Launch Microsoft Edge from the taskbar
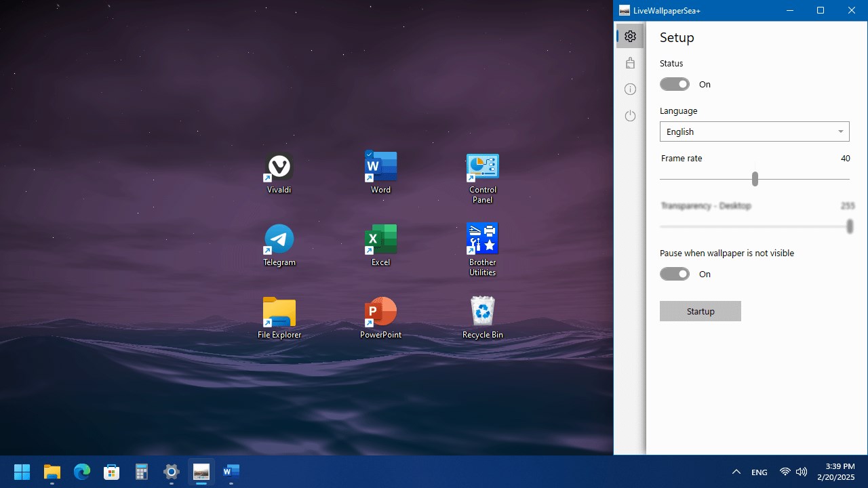Image resolution: width=868 pixels, height=488 pixels. pos(82,472)
